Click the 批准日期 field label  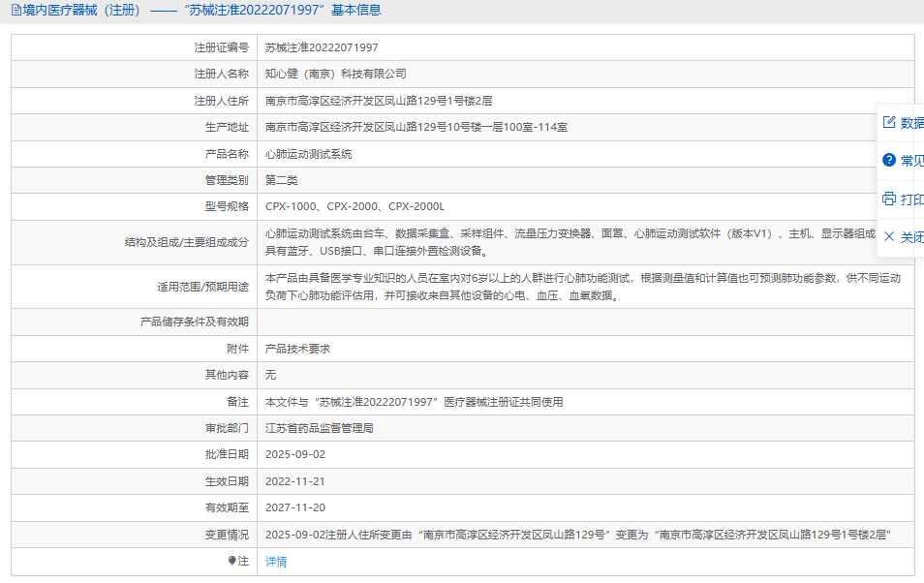(x=227, y=454)
